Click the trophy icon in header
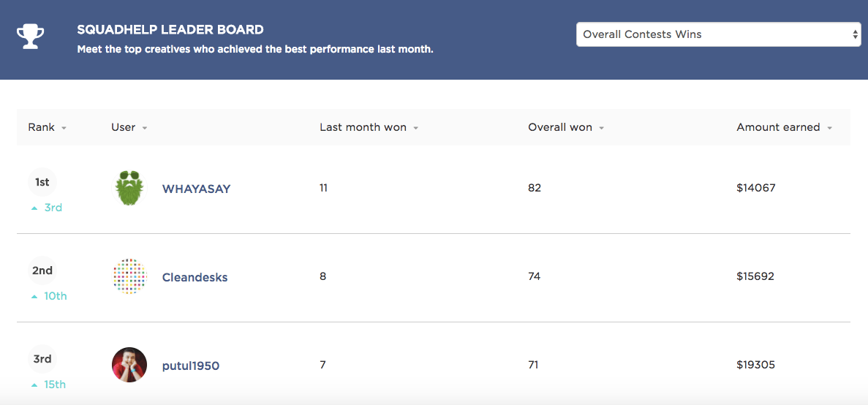This screenshot has height=405, width=868. (30, 36)
